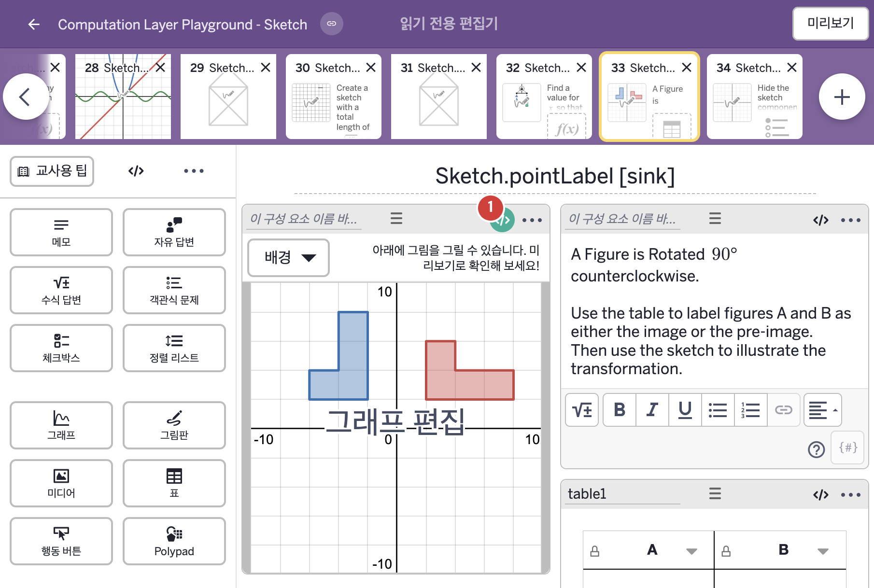This screenshot has height=588, width=874.
Task: Open column B header dropdown arrow
Action: point(823,551)
